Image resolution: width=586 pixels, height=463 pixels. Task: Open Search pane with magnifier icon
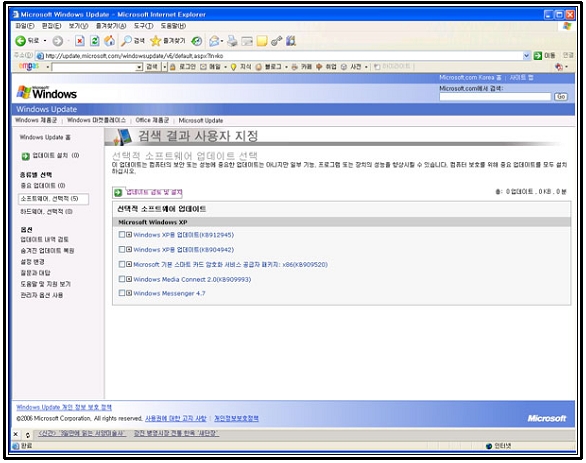click(x=126, y=41)
